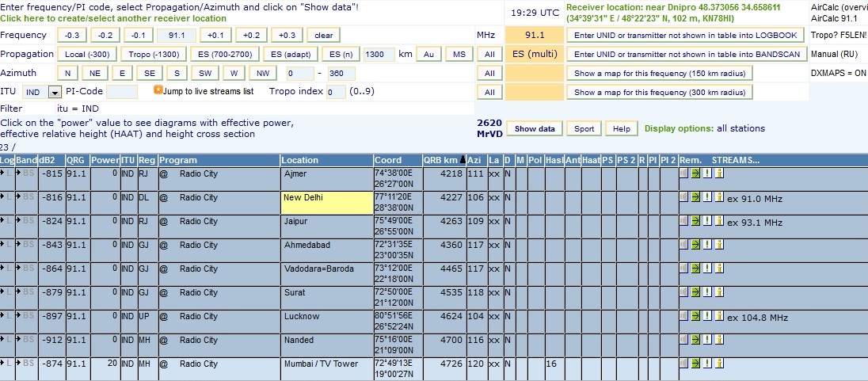Open the ITU country dropdown
The height and width of the screenshot is (381, 868).
54,92
